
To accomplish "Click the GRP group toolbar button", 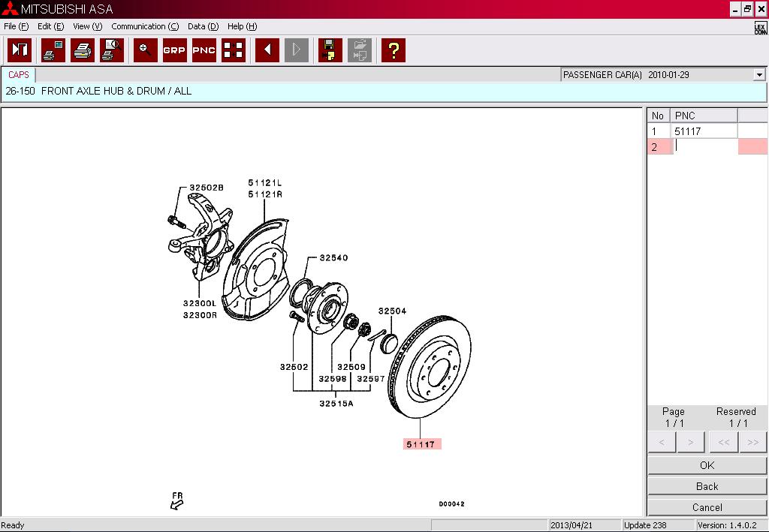I will (x=174, y=50).
